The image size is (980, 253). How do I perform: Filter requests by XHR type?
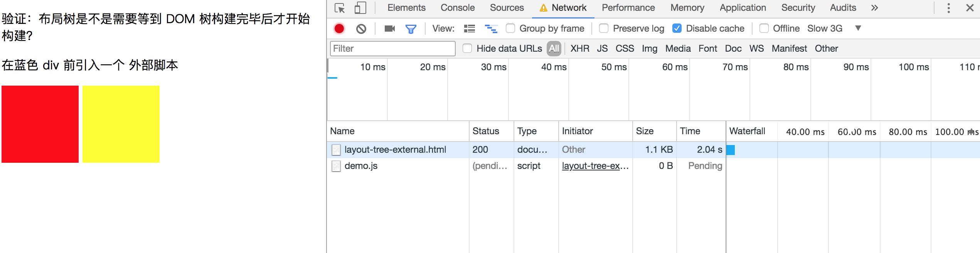tap(579, 49)
